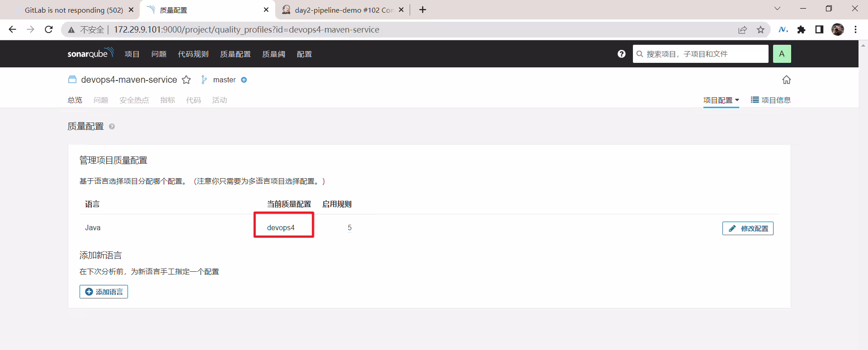
Task: Click the 项目信息 link
Action: (771, 100)
